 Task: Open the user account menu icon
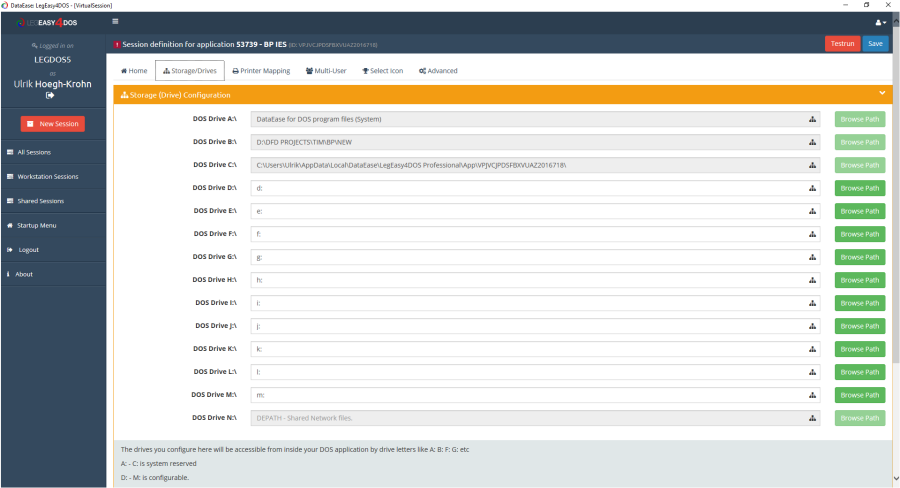click(880, 22)
